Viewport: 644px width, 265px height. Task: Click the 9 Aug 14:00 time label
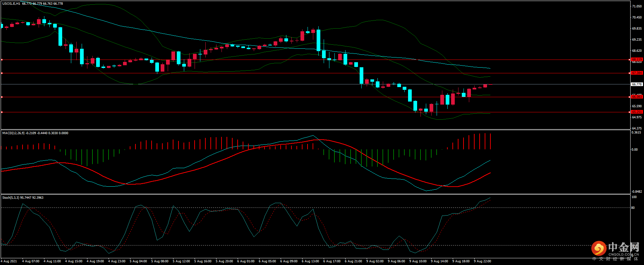pyautogui.click(x=439, y=261)
